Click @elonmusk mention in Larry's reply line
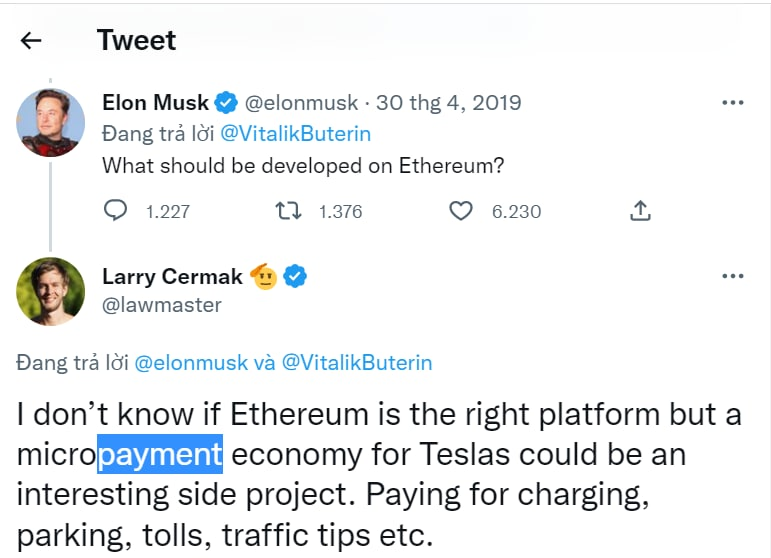Viewport: 771px width, 558px height. [x=191, y=363]
